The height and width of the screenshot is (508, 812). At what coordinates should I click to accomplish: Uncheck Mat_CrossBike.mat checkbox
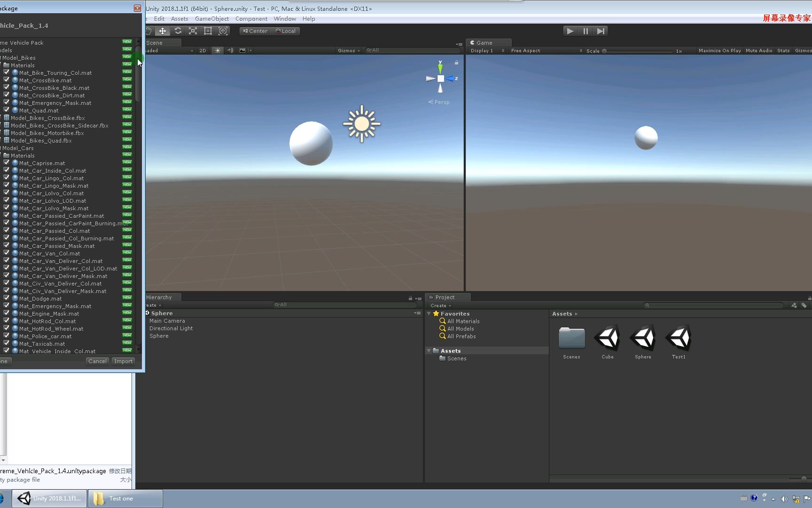pos(7,80)
